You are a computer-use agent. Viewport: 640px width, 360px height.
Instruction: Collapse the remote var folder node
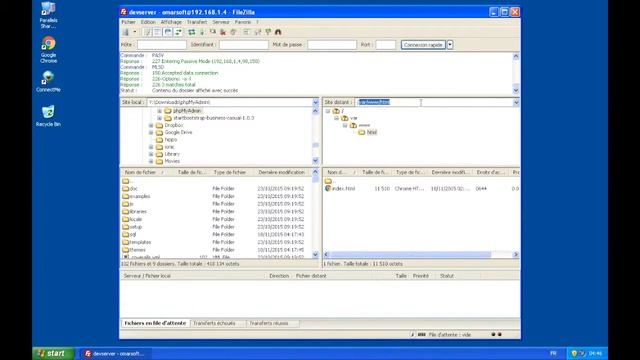336,118
